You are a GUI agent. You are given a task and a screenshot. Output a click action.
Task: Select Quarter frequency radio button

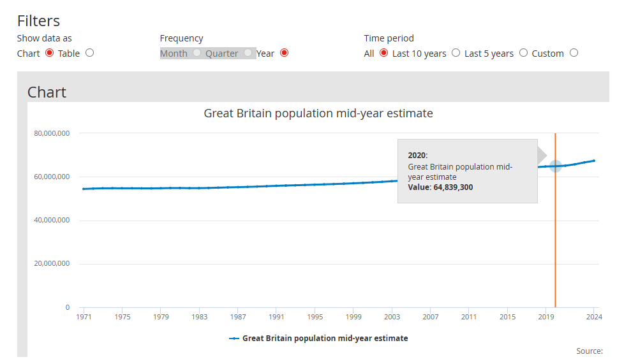pos(248,53)
